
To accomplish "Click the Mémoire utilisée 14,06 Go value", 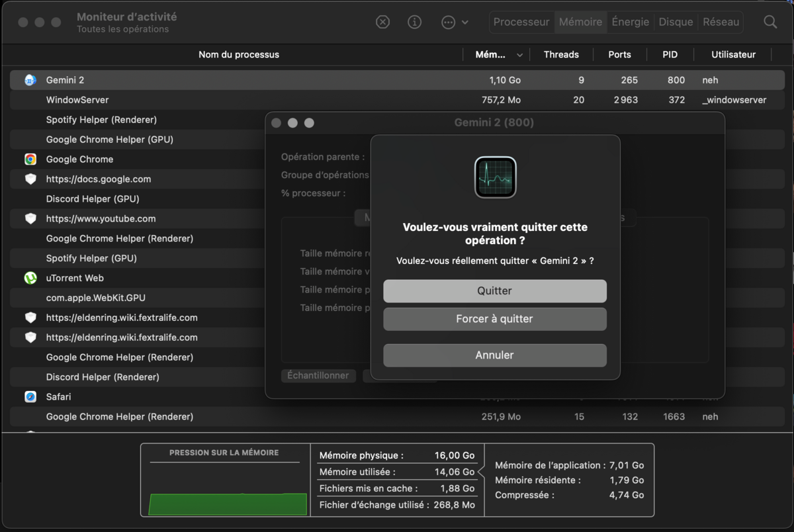I will pyautogui.click(x=455, y=472).
